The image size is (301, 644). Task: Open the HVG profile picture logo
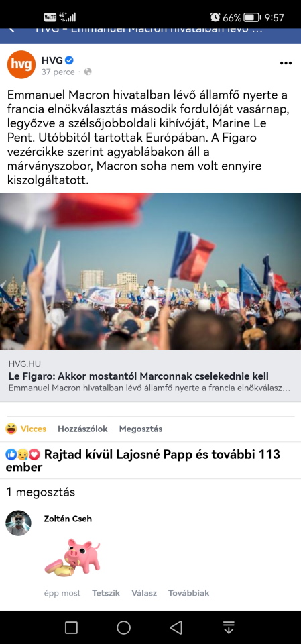pyautogui.click(x=21, y=64)
